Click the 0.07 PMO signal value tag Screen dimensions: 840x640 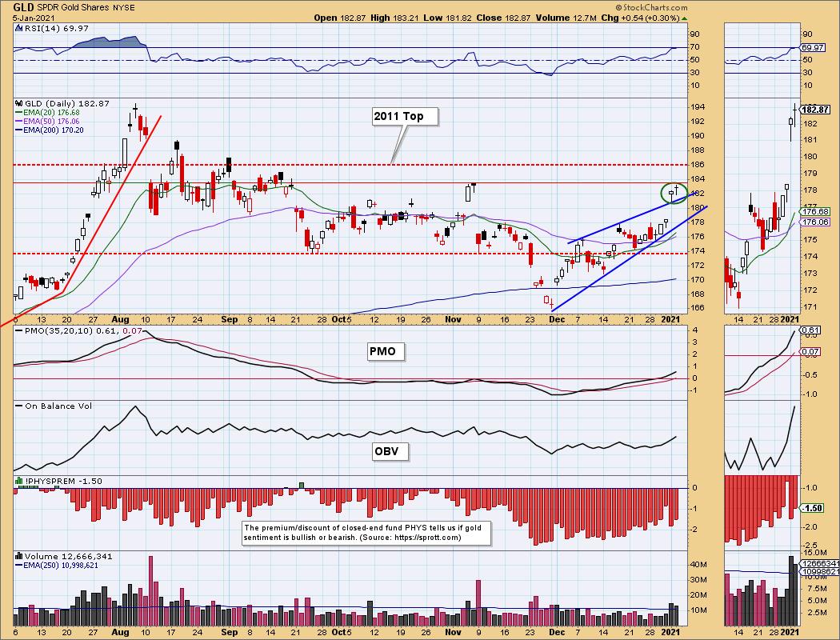point(811,352)
